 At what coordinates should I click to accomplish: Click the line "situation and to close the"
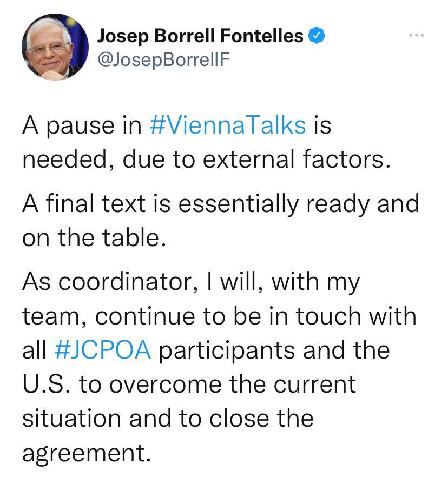coord(168,418)
